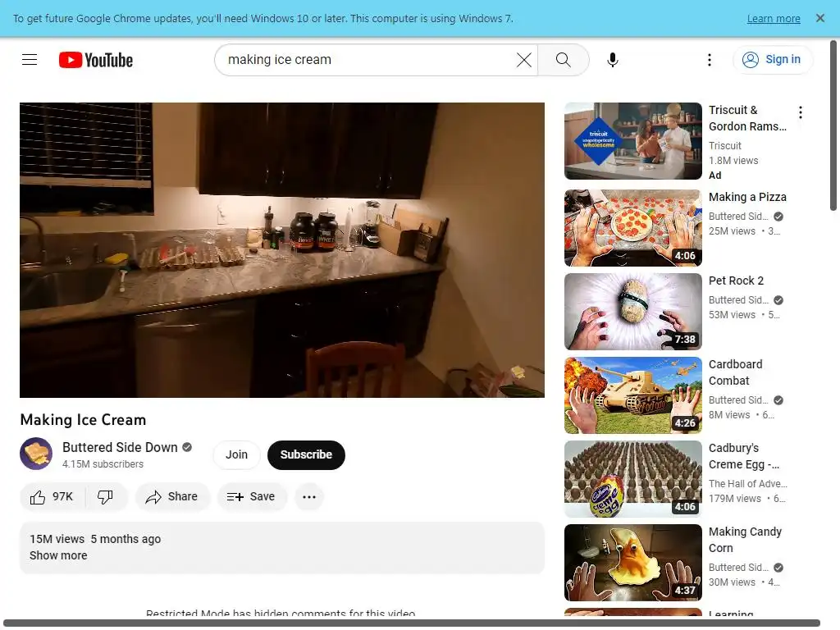This screenshot has width=840, height=630.
Task: Open Pet Rock 2 thumbnail
Action: [632, 312]
